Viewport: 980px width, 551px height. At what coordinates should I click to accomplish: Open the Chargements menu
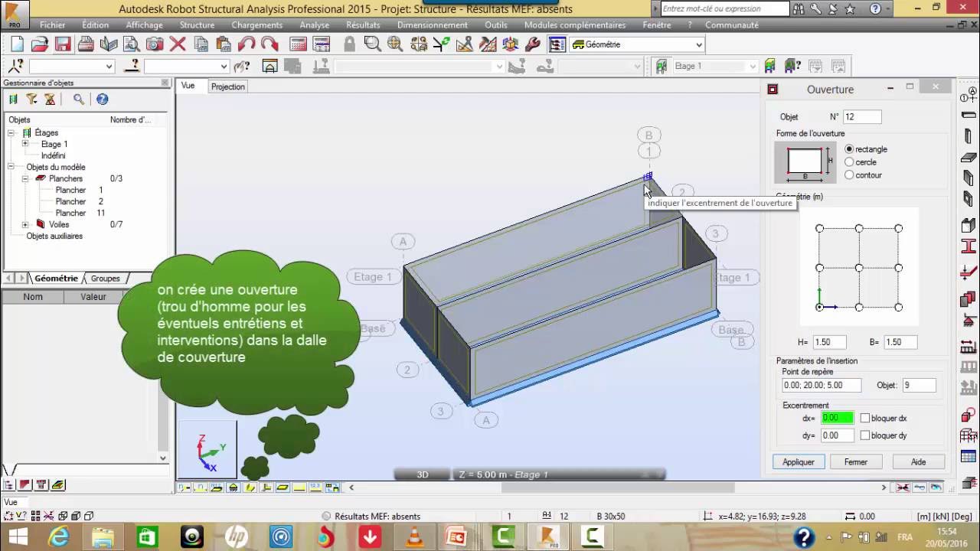tap(257, 25)
